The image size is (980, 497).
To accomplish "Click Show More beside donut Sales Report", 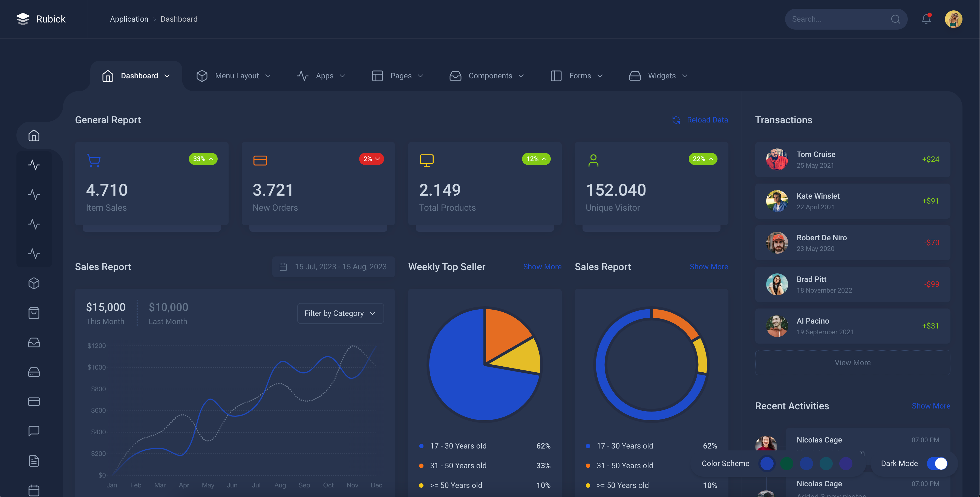I will [709, 267].
